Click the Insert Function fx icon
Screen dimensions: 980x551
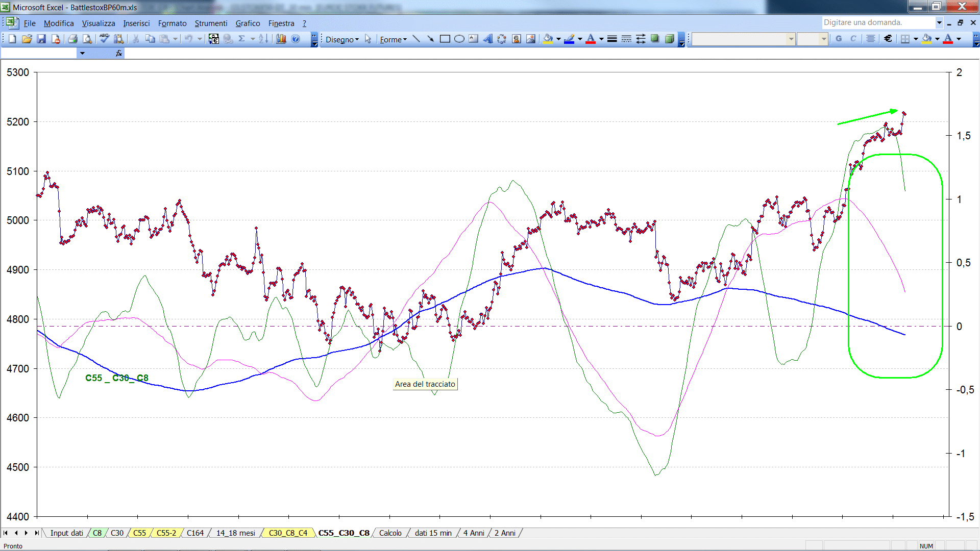point(119,53)
